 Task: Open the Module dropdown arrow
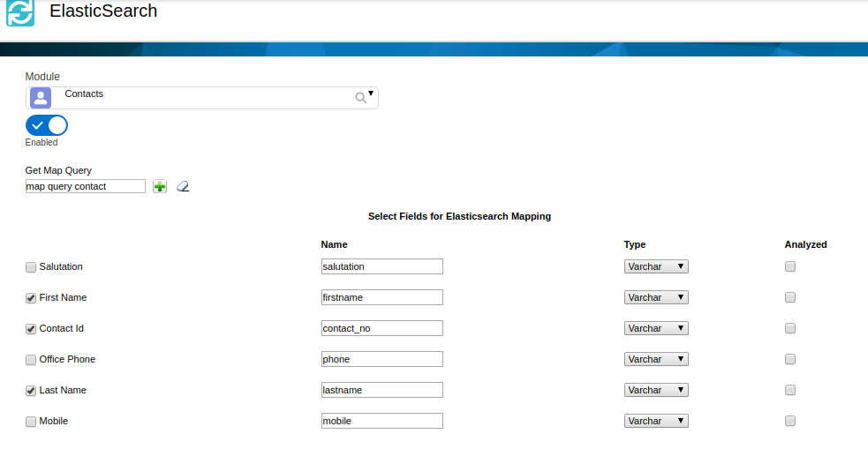[371, 94]
